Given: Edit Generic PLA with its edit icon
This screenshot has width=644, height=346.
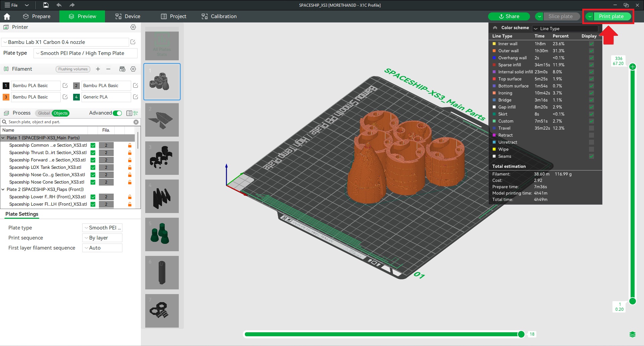Looking at the screenshot, I should click(135, 97).
